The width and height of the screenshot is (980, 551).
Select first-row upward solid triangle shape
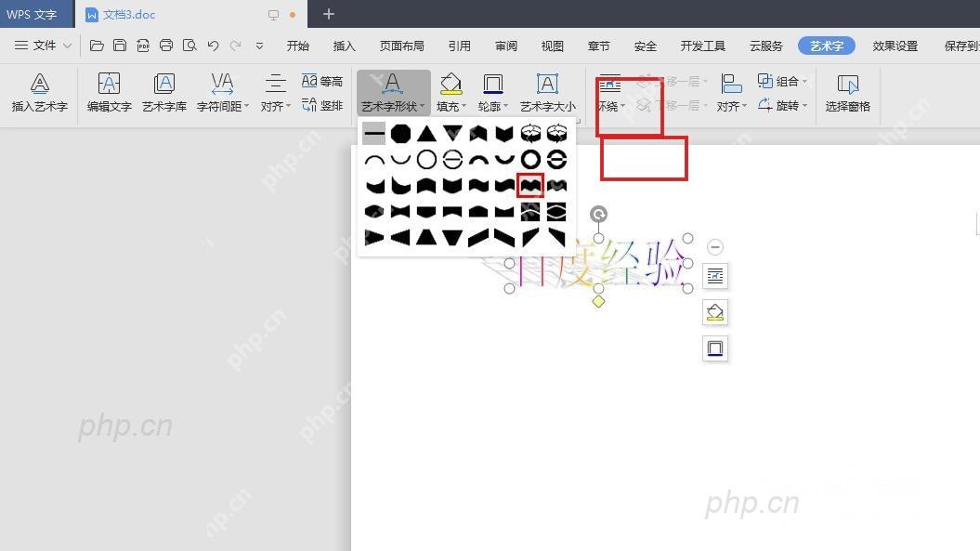426,133
